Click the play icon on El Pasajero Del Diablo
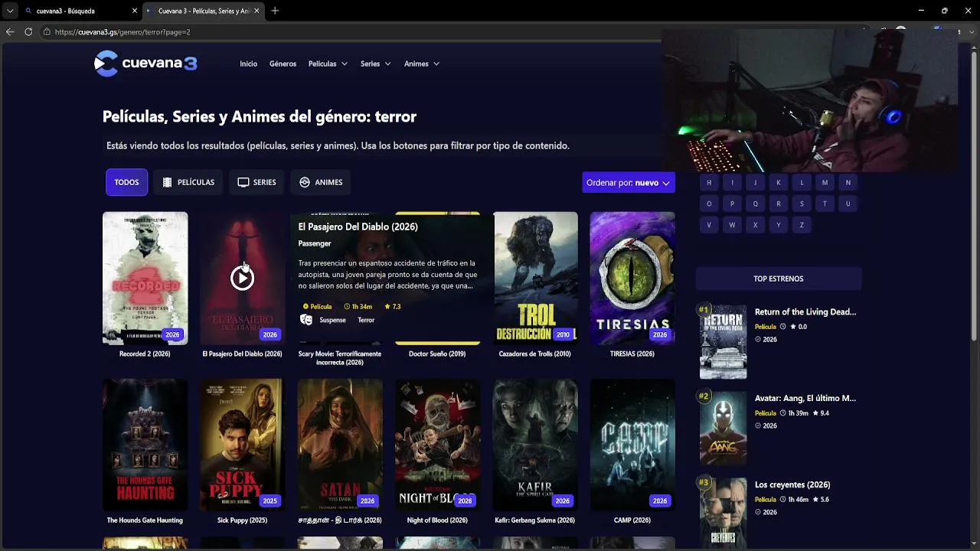 point(242,278)
